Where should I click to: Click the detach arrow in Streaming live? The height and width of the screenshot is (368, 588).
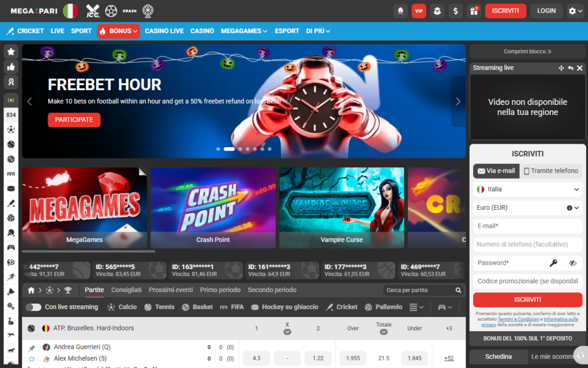pyautogui.click(x=570, y=68)
